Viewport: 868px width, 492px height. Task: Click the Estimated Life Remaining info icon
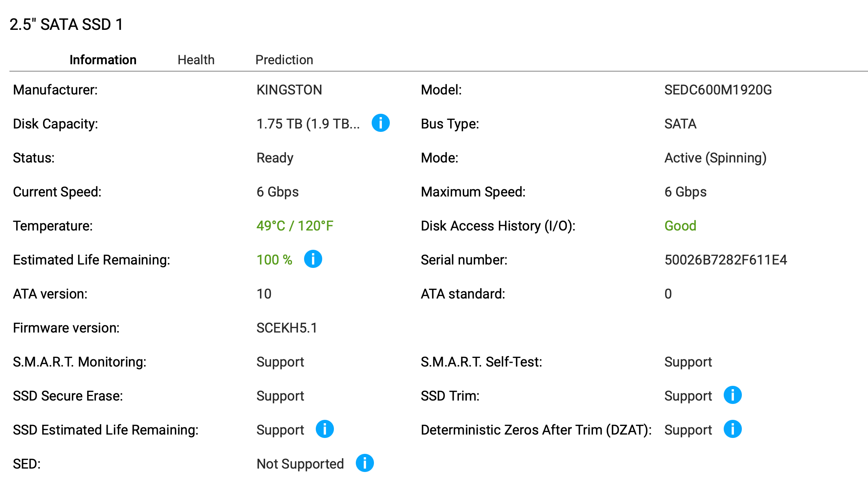pyautogui.click(x=313, y=259)
